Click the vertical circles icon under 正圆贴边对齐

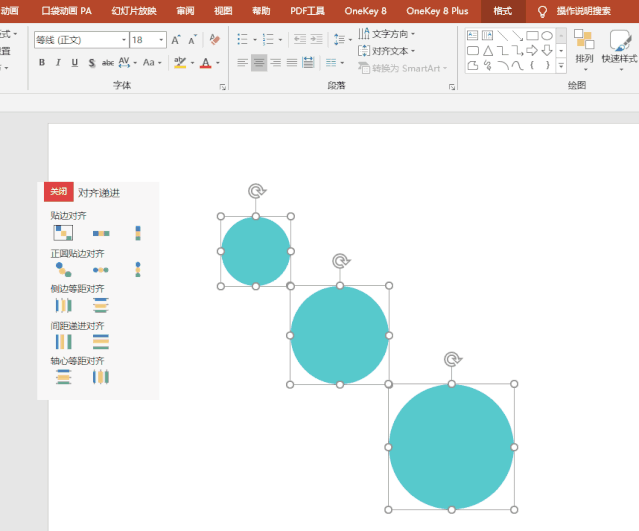(138, 269)
